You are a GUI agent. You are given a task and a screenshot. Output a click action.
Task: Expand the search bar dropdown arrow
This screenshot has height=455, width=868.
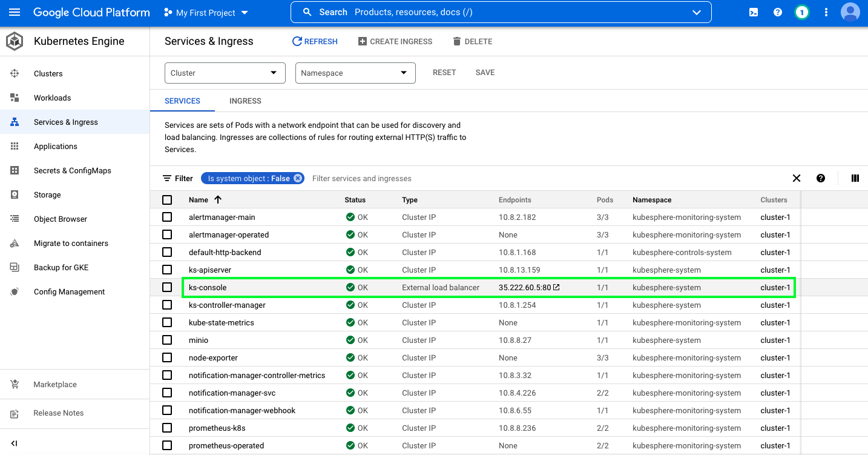696,12
